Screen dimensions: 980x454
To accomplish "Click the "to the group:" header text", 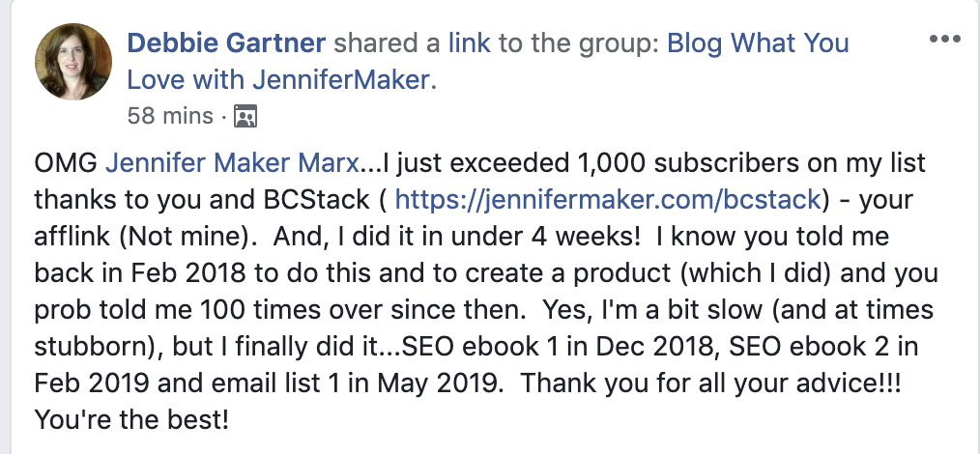I will tap(579, 43).
